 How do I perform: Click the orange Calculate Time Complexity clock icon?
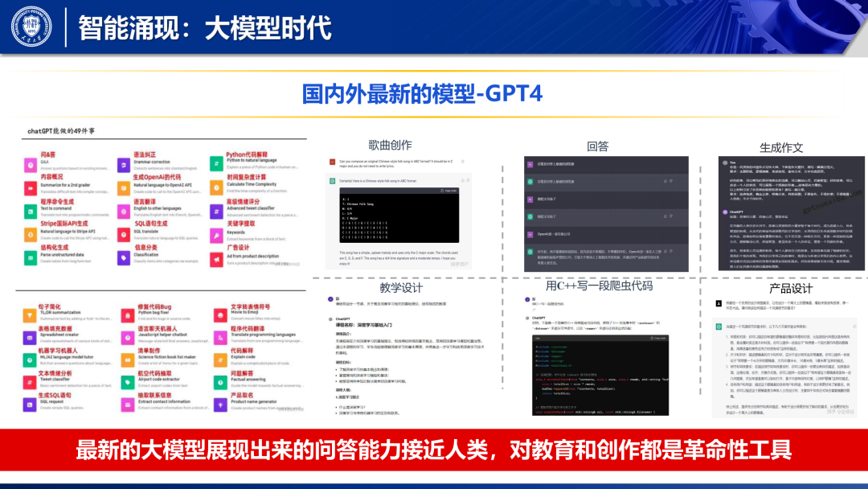(216, 187)
